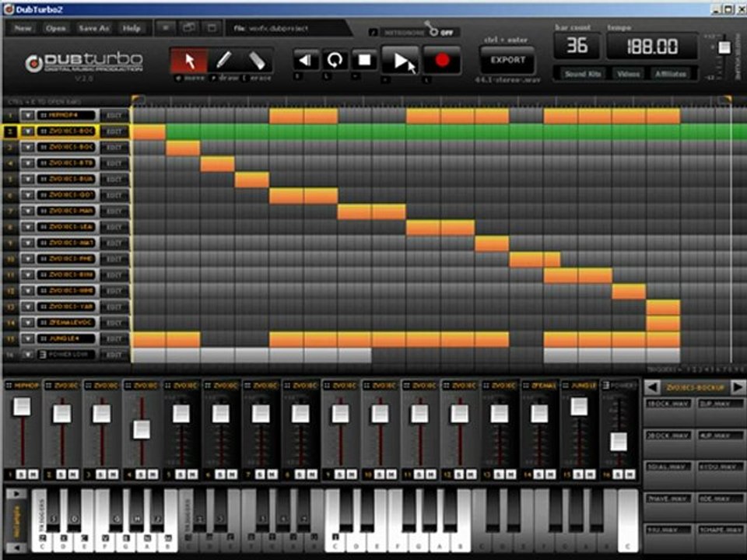This screenshot has height=560, width=747.
Task: Select track 14 ZFEMALEVOC name label
Action: (x=67, y=323)
